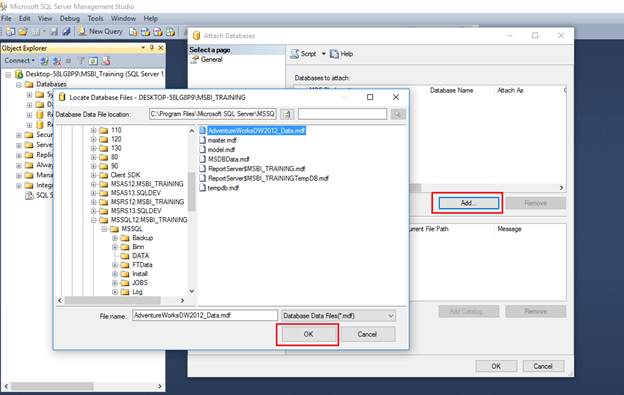
Task: Click the search magnifier icon in Locate Database Files
Action: 398,115
